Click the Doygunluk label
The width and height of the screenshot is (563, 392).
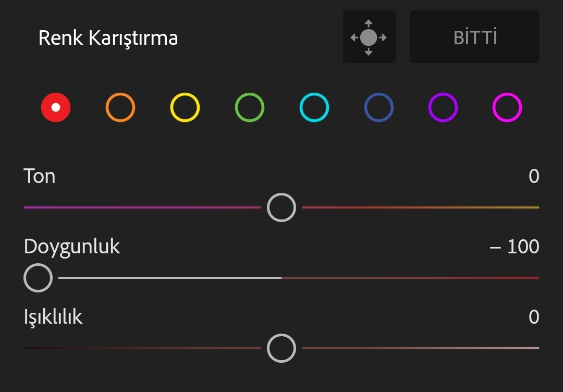72,247
